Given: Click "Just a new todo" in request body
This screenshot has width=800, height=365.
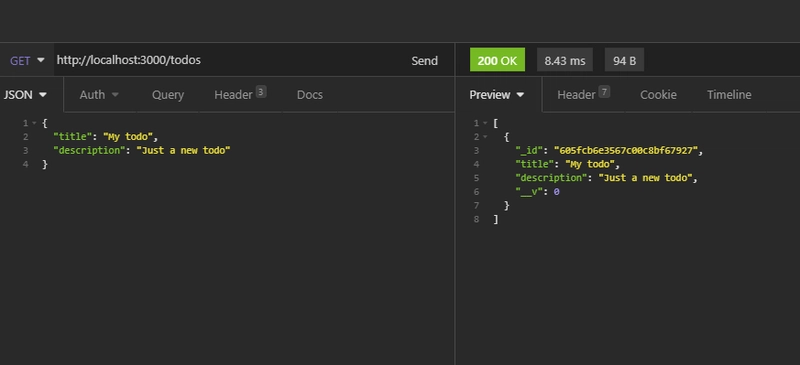Looking at the screenshot, I should click(x=183, y=150).
